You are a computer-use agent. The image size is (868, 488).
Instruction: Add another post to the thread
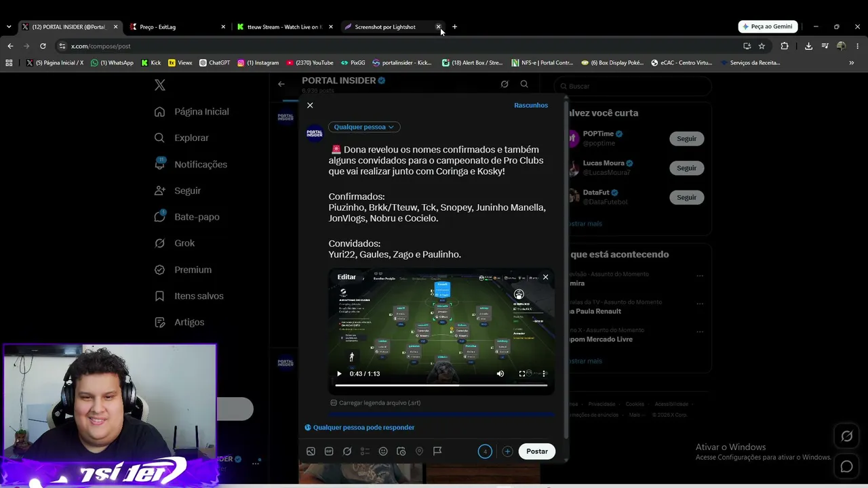[x=507, y=451]
